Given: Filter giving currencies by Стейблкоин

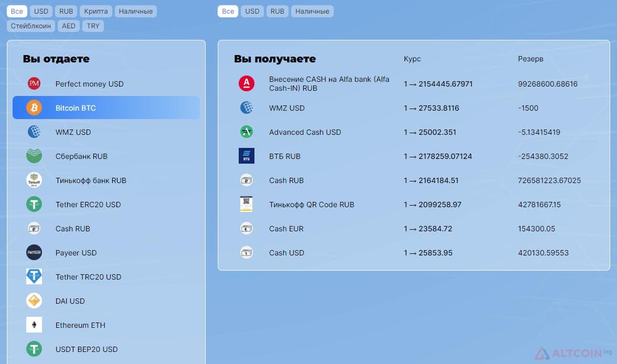Looking at the screenshot, I should pyautogui.click(x=30, y=26).
